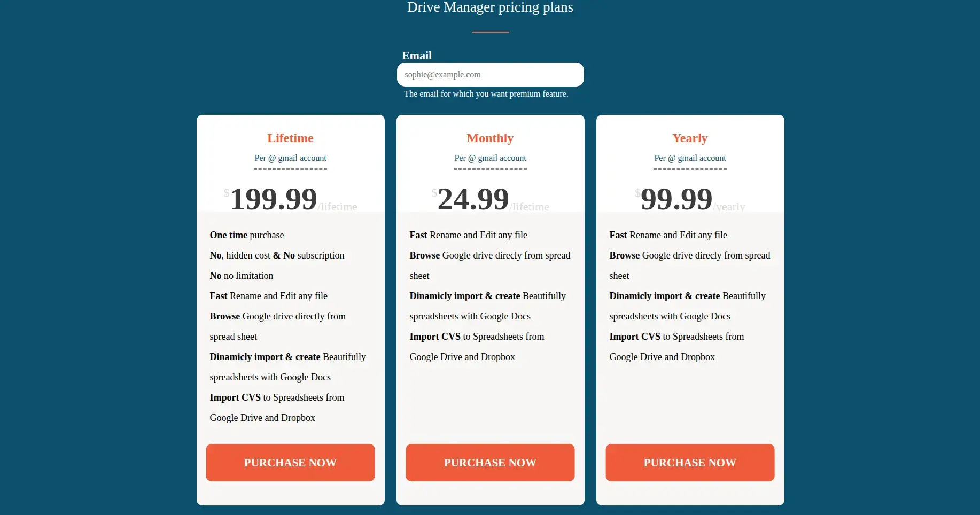Click "Fast Rename and Edit" in Monthly card
The image size is (980, 515).
pyautogui.click(x=468, y=235)
